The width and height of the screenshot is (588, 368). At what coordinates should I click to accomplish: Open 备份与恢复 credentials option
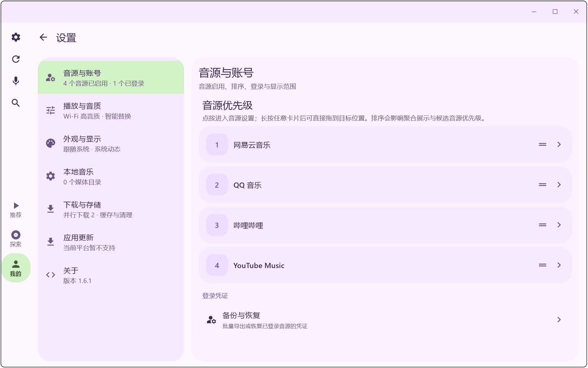tap(385, 320)
